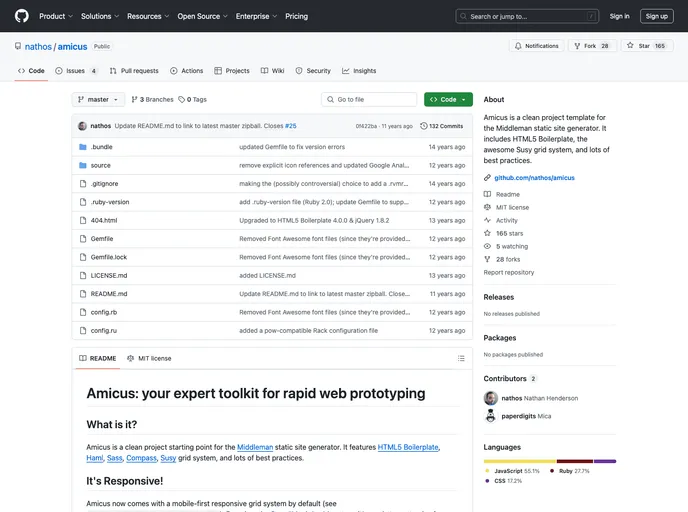Image resolution: width=688 pixels, height=512 pixels.
Task: Open the green Code dropdown button
Action: 448,100
